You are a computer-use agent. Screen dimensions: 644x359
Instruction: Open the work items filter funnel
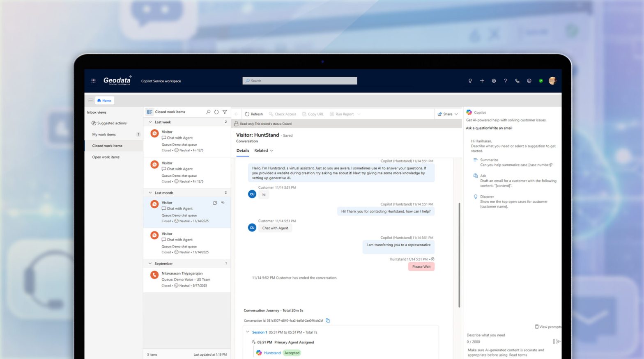coord(225,112)
